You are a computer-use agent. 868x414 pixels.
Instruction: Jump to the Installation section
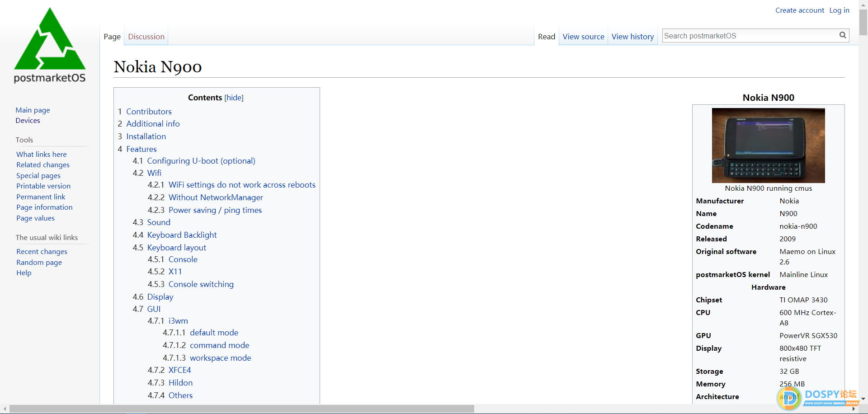(146, 136)
